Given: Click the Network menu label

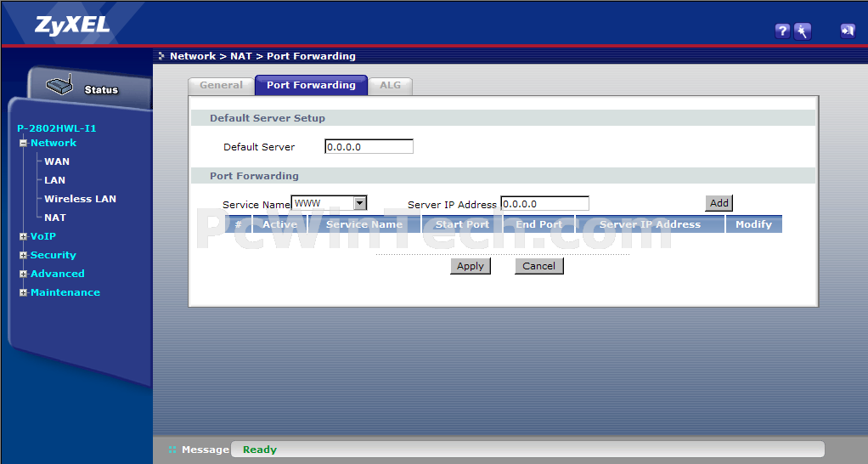Looking at the screenshot, I should pos(54,143).
